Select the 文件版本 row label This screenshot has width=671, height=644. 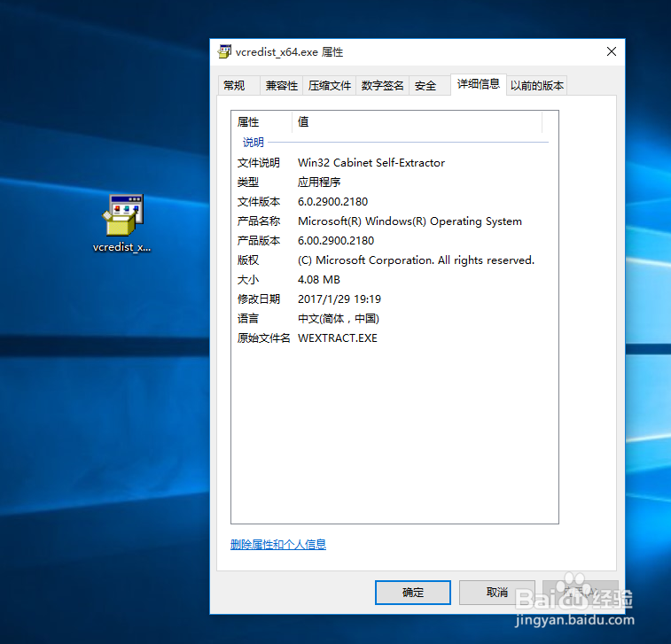click(259, 201)
